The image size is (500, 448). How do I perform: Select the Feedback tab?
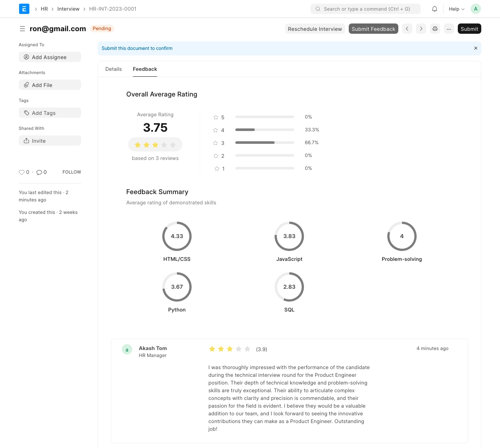click(x=145, y=69)
